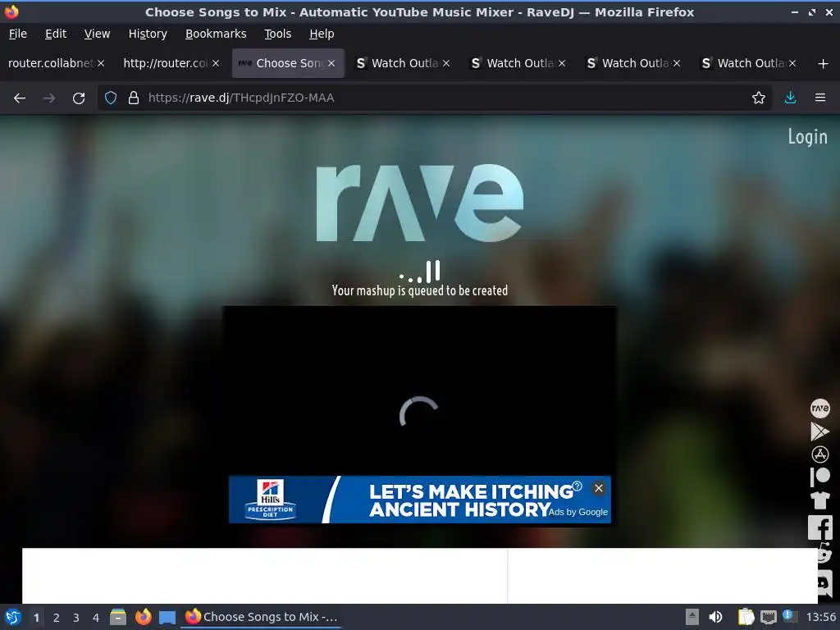
Task: Show site security padlock info
Action: [134, 98]
